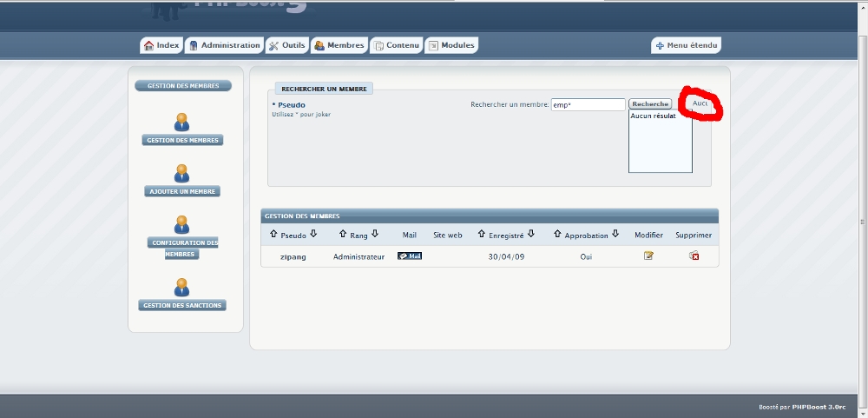Click the Mail icon for zipang
Screen dimensions: 868x418
409,255
